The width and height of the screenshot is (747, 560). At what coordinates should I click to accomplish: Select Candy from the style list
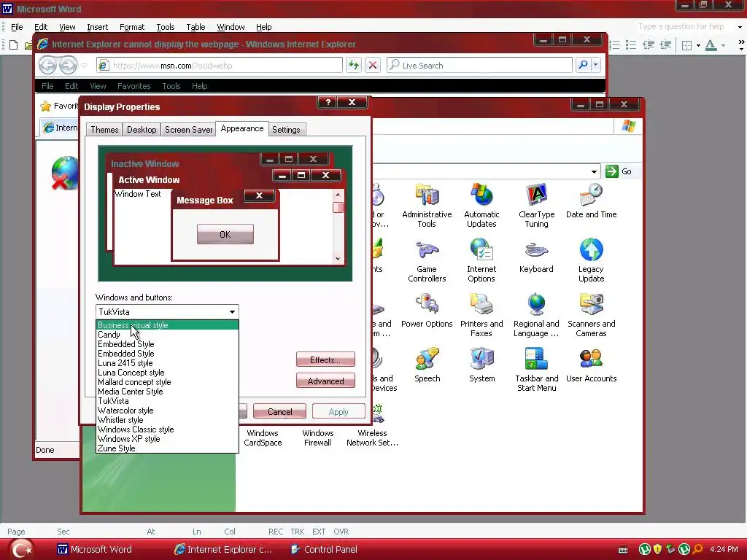coord(167,335)
